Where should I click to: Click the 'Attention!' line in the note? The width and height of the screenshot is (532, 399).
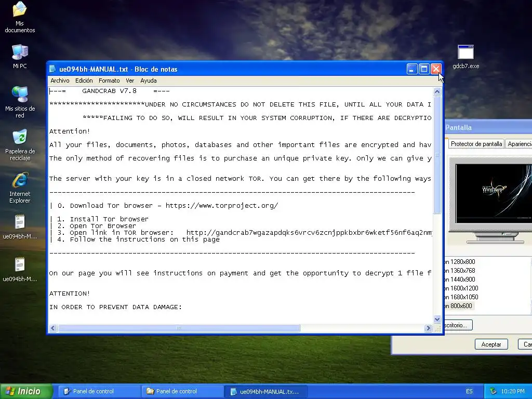[x=70, y=131]
